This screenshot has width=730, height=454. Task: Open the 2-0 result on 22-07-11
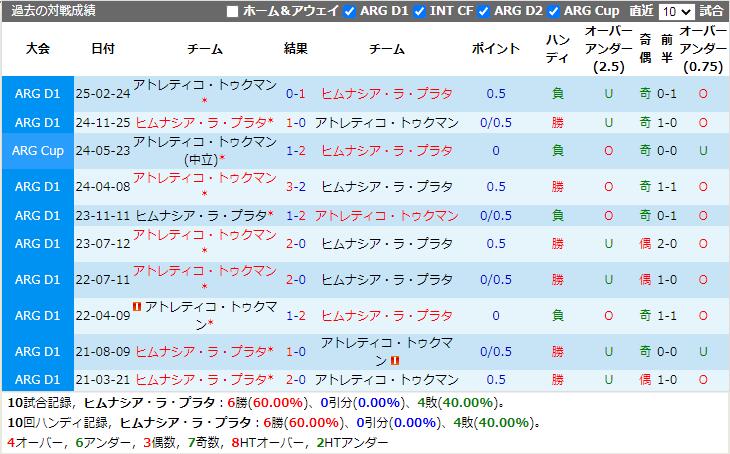(x=296, y=280)
